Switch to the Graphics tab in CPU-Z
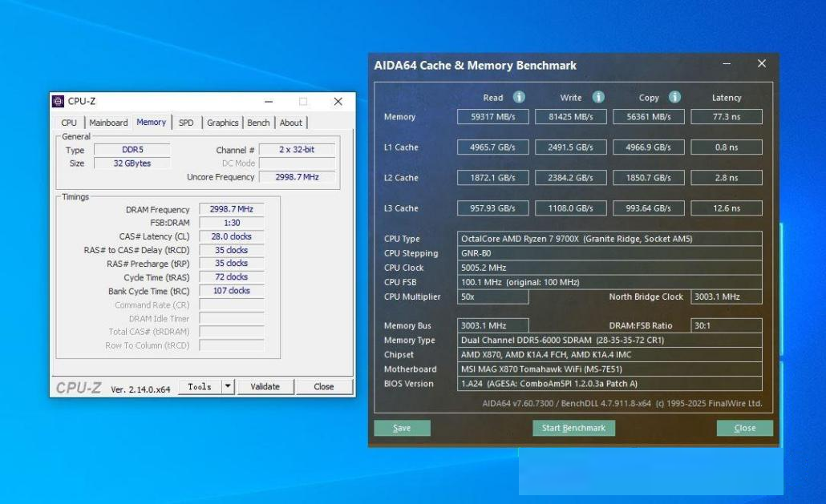Screen dimensions: 826x504 [x=222, y=123]
